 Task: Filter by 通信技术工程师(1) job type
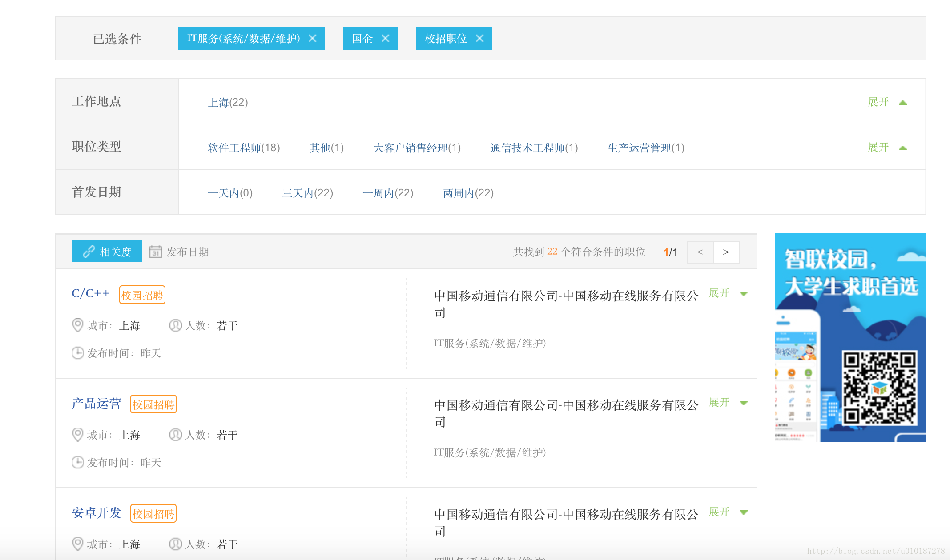pyautogui.click(x=534, y=148)
